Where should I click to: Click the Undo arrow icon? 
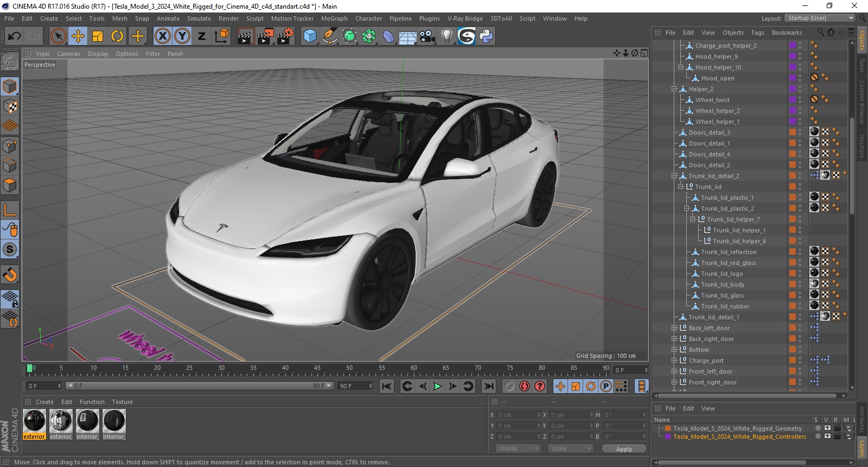click(x=14, y=36)
